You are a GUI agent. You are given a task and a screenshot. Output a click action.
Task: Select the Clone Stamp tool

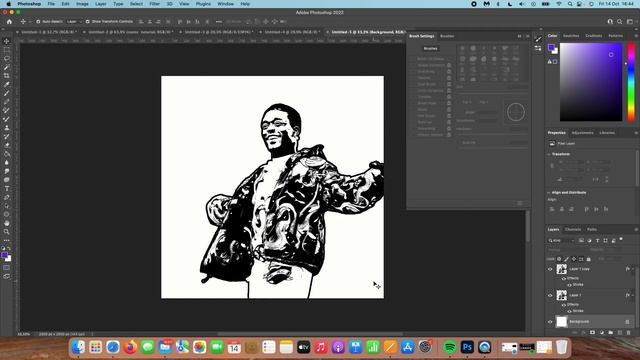(7, 128)
